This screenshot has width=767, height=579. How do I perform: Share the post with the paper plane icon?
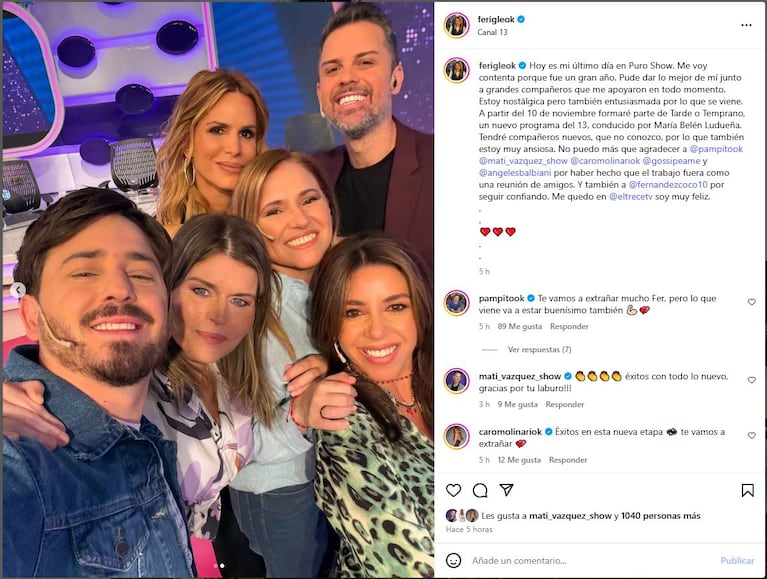click(506, 490)
